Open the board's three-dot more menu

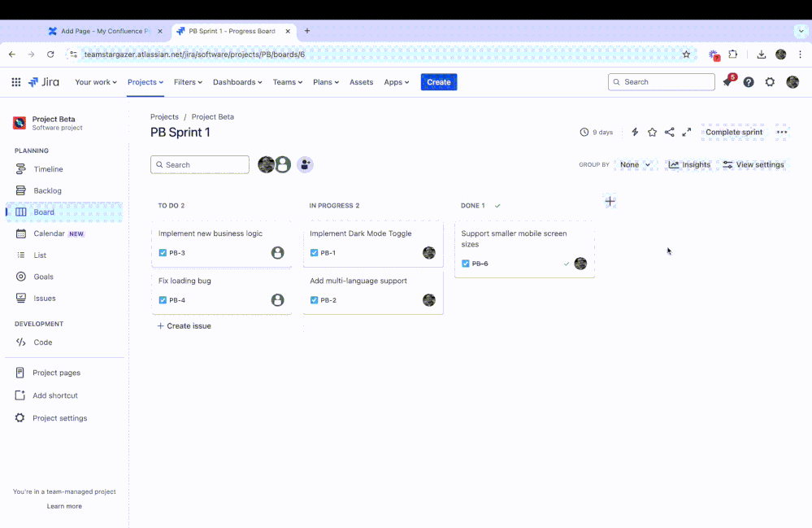[x=782, y=132]
